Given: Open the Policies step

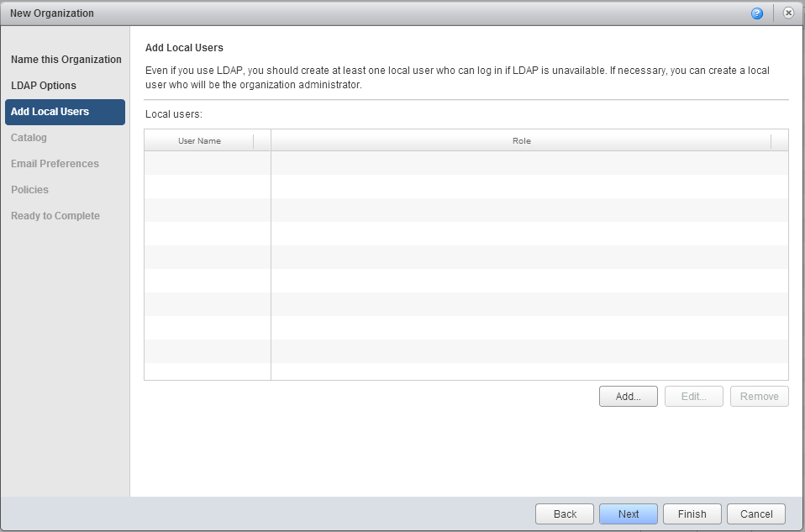Looking at the screenshot, I should click(x=29, y=190).
